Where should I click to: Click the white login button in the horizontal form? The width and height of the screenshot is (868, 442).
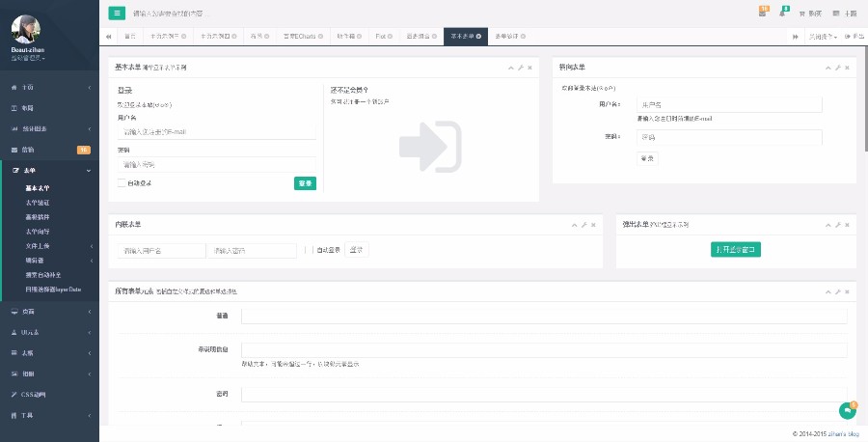pos(647,158)
